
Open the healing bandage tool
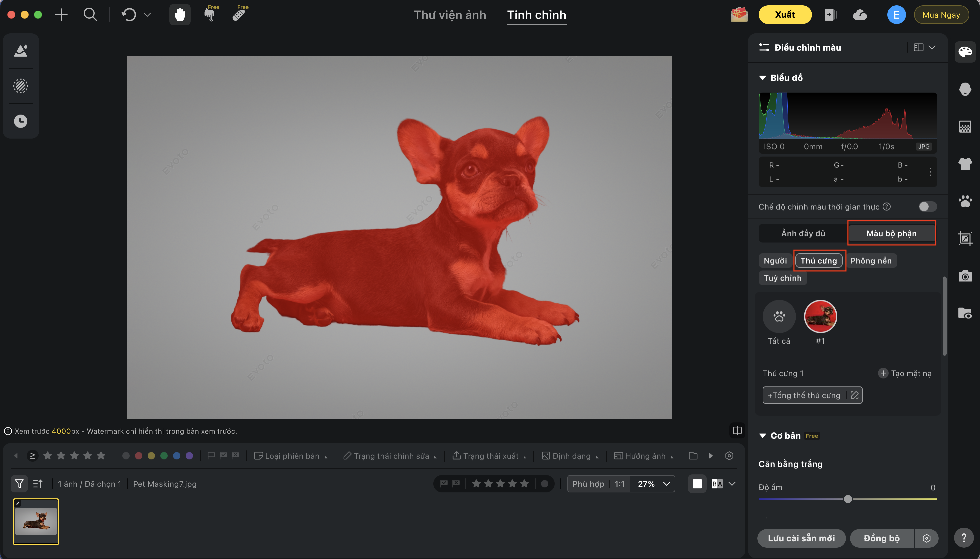(x=239, y=15)
